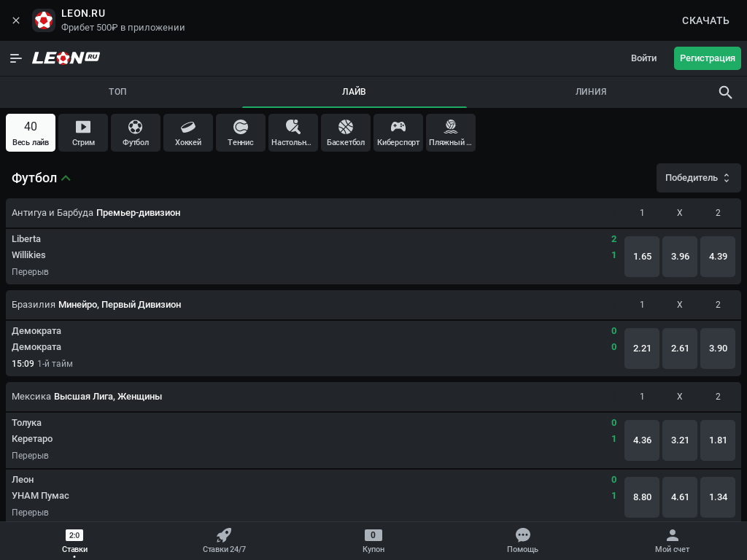Filter live events by Баскетбол
This screenshot has height=560, width=747.
point(346,133)
